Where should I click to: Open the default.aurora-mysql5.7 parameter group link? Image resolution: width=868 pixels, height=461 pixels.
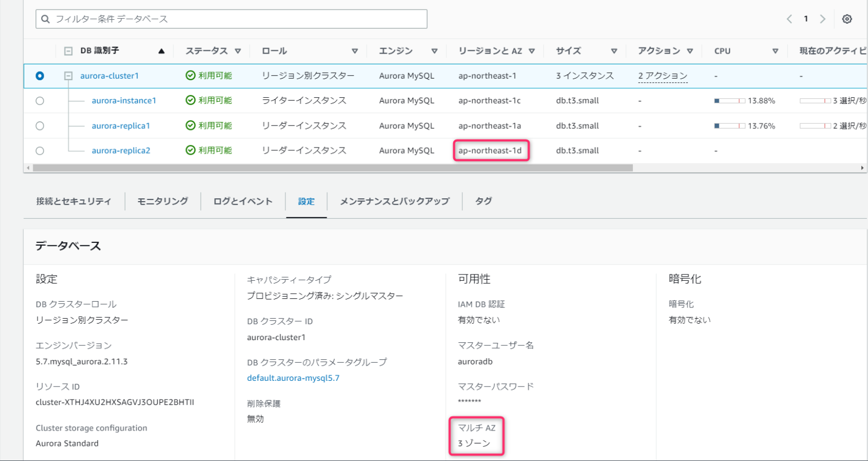[x=293, y=377]
